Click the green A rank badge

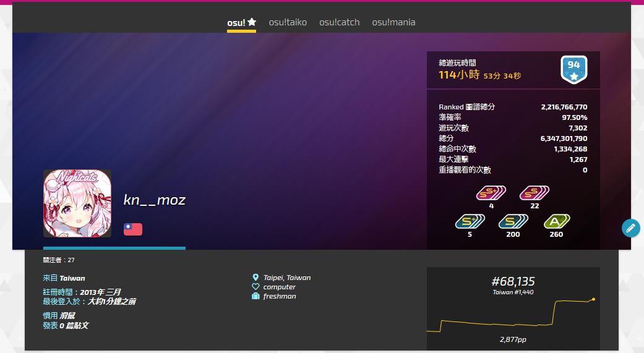pyautogui.click(x=557, y=222)
